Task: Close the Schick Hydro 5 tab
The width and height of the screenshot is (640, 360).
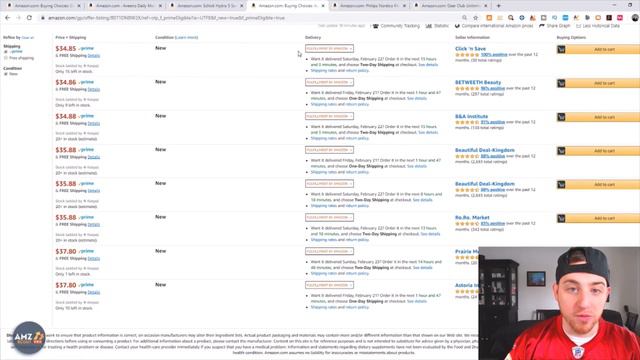Action: (242, 6)
